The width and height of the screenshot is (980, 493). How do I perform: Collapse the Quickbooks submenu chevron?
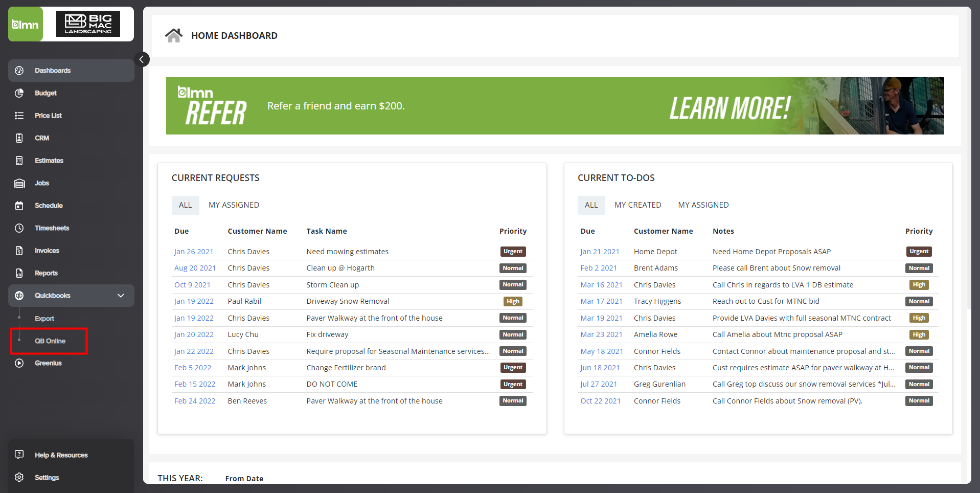pyautogui.click(x=121, y=296)
